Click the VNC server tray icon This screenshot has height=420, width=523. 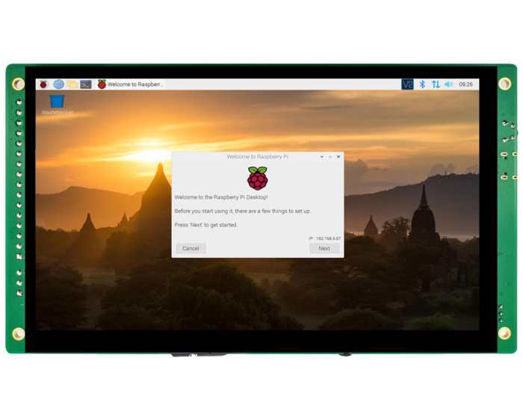point(407,84)
